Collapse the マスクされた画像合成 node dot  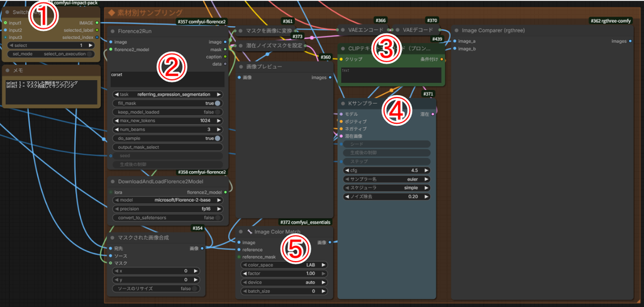click(x=112, y=238)
